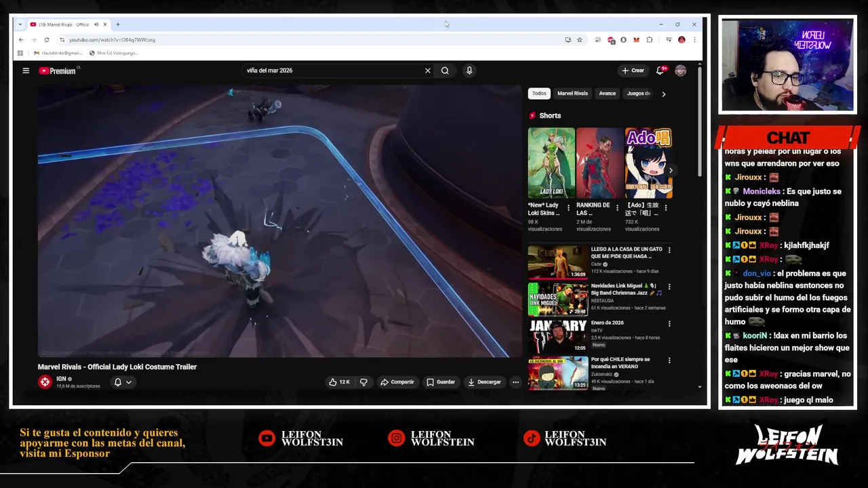
Task: Open options for RANKING DE LAS short
Action: [x=617, y=208]
